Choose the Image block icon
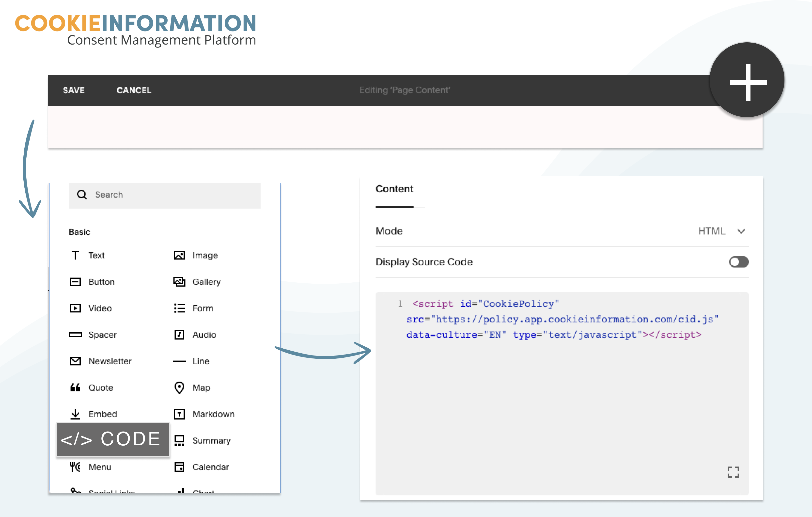The width and height of the screenshot is (812, 517). tap(179, 255)
